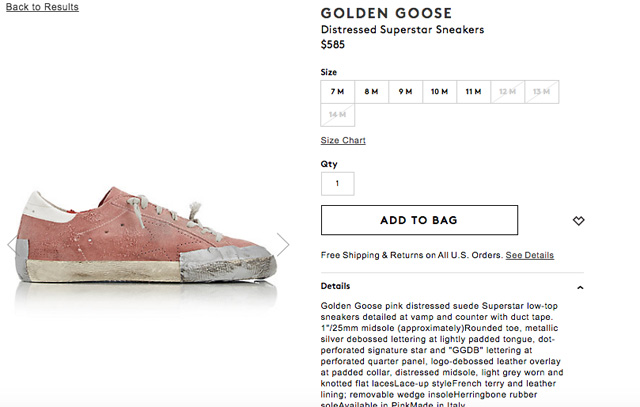Choose size 11 M
The width and height of the screenshot is (640, 407).
(x=473, y=92)
